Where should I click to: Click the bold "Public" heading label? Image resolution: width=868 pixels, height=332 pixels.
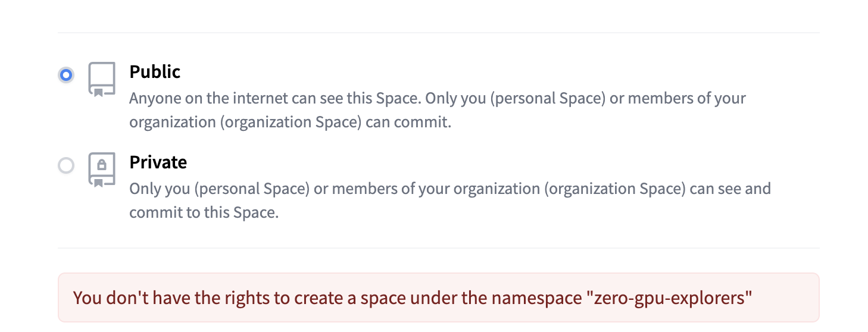[155, 72]
